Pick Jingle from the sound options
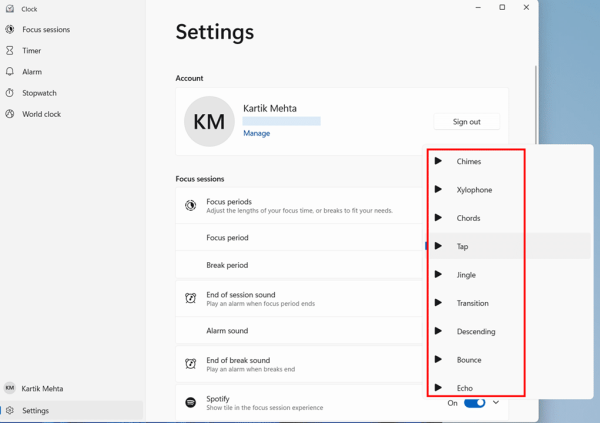This screenshot has width=600, height=423. [466, 275]
